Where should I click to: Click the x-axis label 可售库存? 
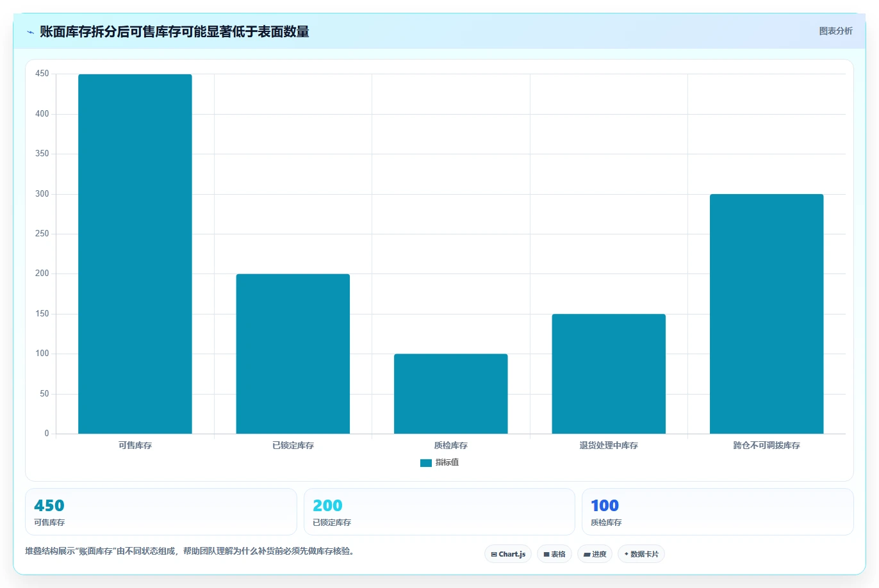[x=135, y=445]
